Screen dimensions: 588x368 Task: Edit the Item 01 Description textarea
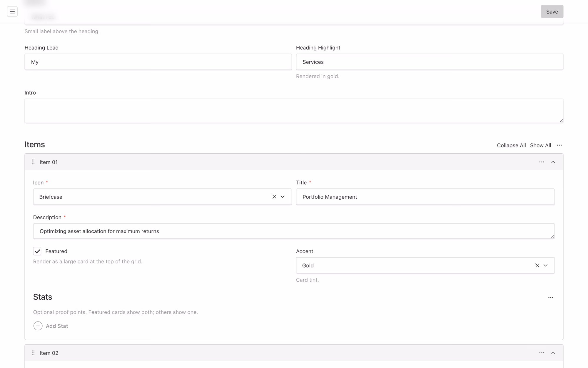tap(294, 231)
